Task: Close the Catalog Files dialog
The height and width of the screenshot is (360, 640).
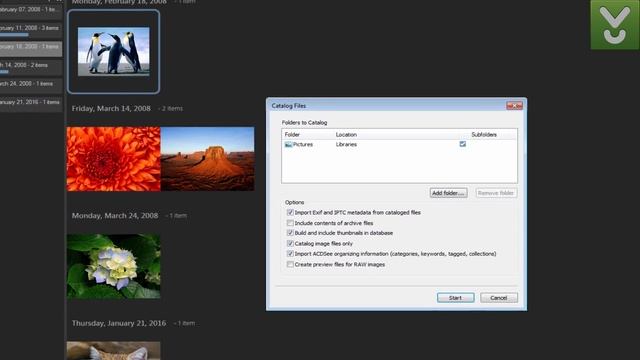Action: pyautogui.click(x=514, y=106)
